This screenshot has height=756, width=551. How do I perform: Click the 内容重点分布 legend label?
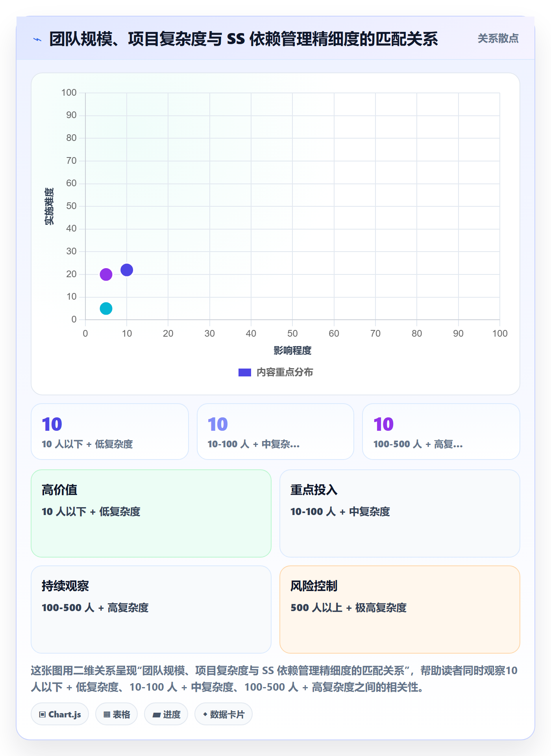285,372
